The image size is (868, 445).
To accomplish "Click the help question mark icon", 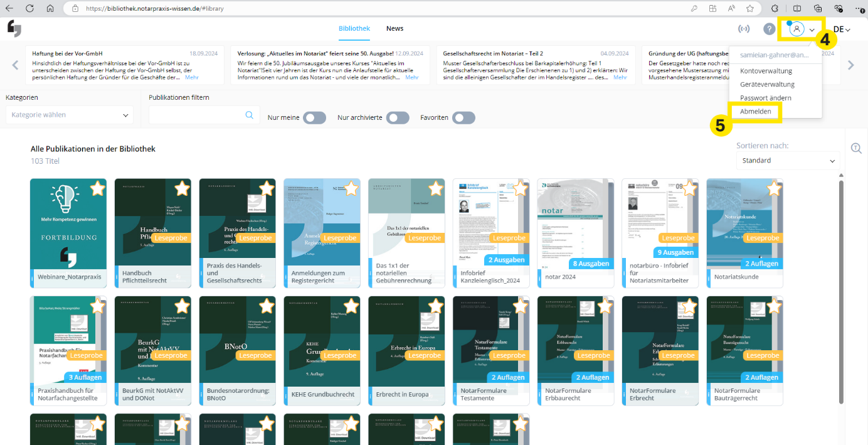I will (x=769, y=29).
